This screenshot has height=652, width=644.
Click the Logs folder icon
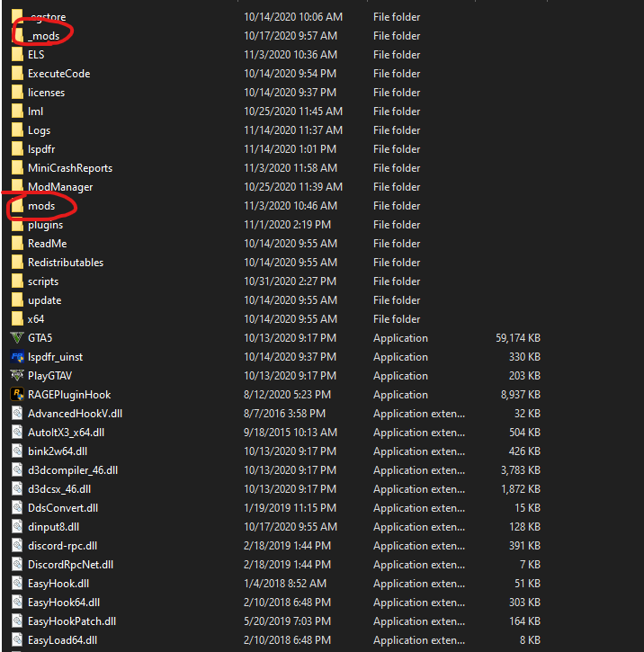(x=17, y=130)
